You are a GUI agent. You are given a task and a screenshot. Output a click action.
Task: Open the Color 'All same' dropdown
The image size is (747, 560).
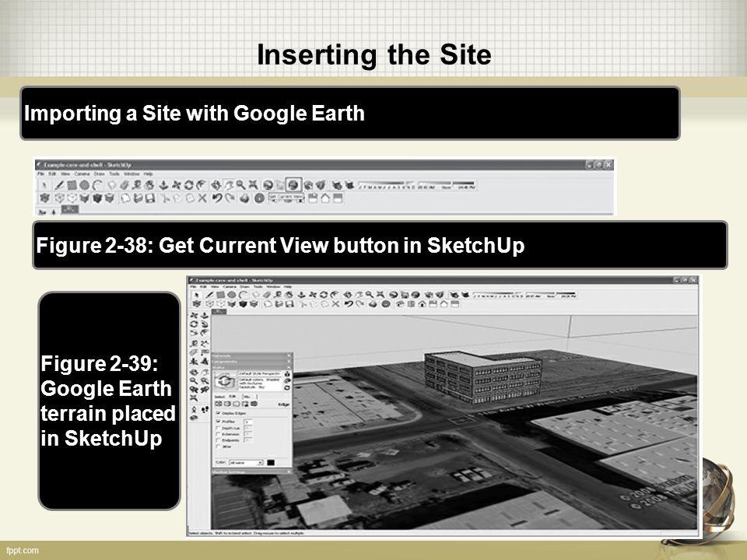tap(246, 462)
